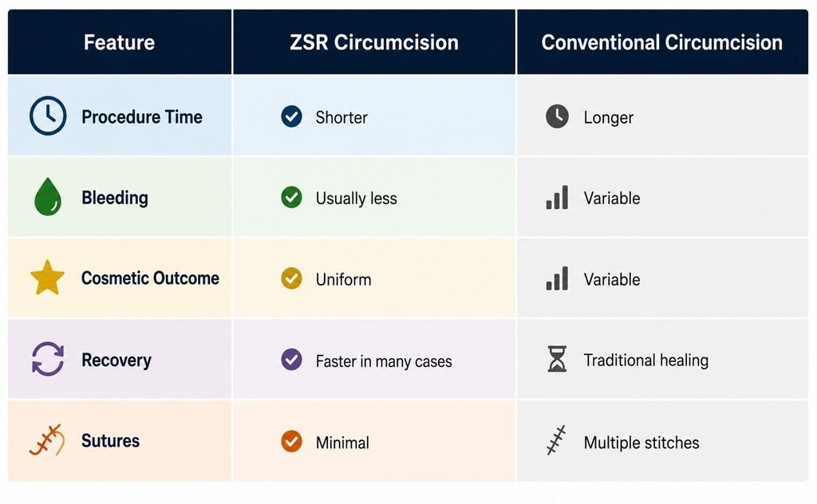817x504 pixels.
Task: Click the purple checkmark beside Faster in many cases
Action: click(x=291, y=360)
